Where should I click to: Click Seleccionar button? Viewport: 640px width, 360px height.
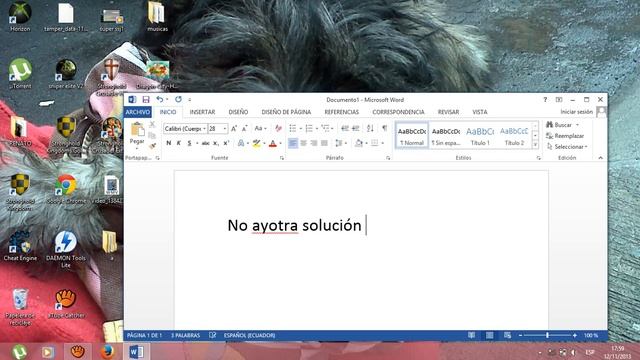(567, 147)
